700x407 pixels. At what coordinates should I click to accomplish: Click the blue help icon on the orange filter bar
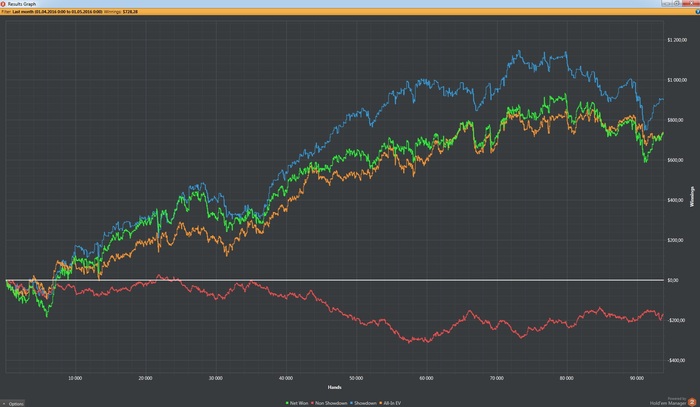(697, 12)
